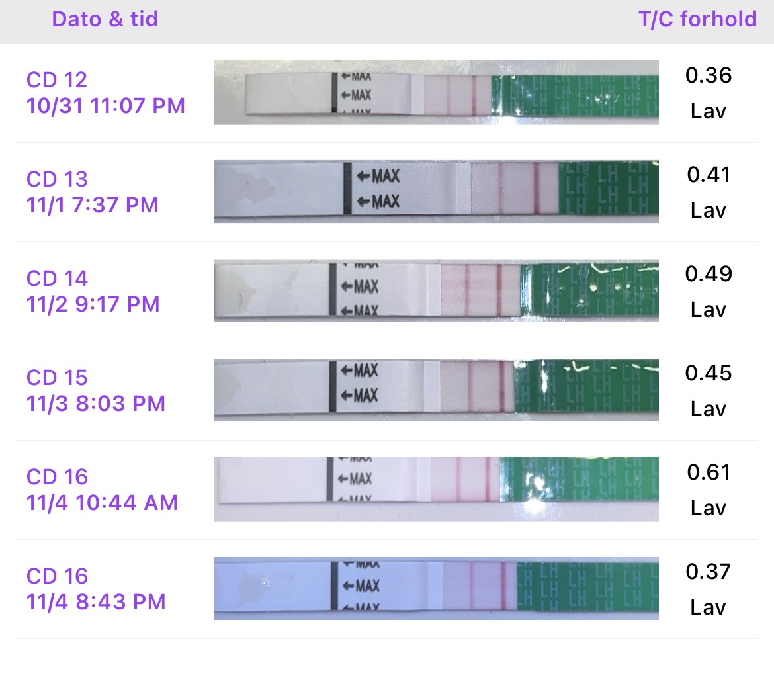The height and width of the screenshot is (700, 774).
Task: Tap the 0.41 ratio value
Action: (x=709, y=175)
